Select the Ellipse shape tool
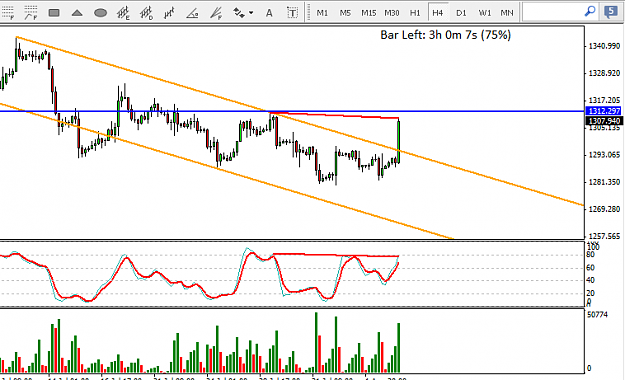Viewport: 625px width, 380px height. [100, 13]
